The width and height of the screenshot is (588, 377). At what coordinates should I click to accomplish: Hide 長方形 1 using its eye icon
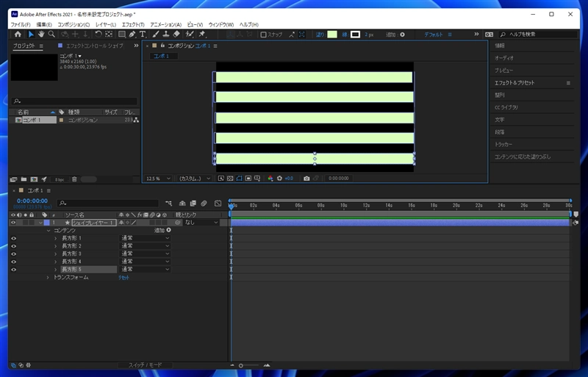coord(13,238)
